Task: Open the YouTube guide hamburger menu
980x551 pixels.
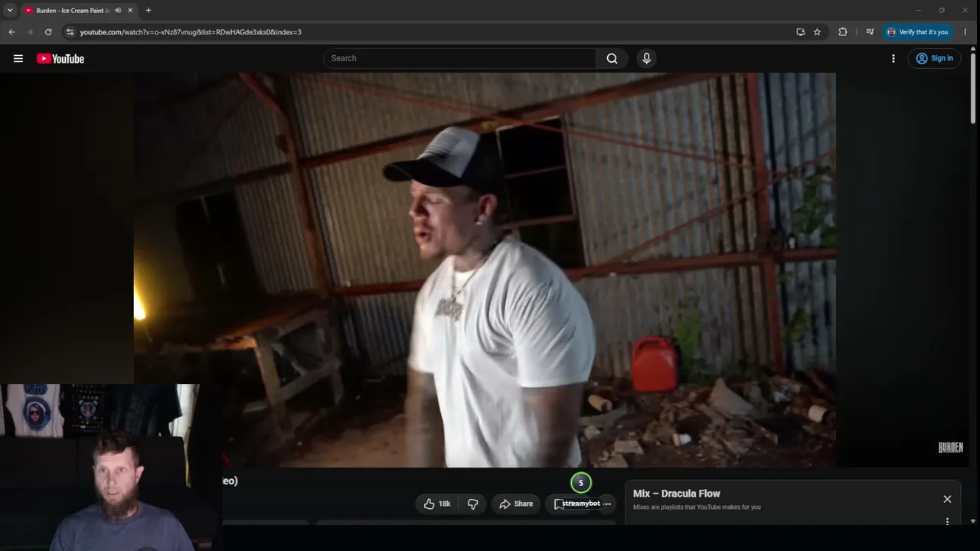Action: point(18,58)
